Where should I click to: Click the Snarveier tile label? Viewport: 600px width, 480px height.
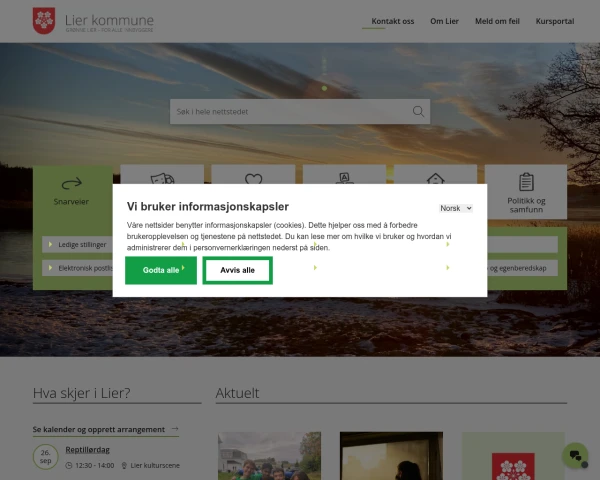click(x=71, y=202)
